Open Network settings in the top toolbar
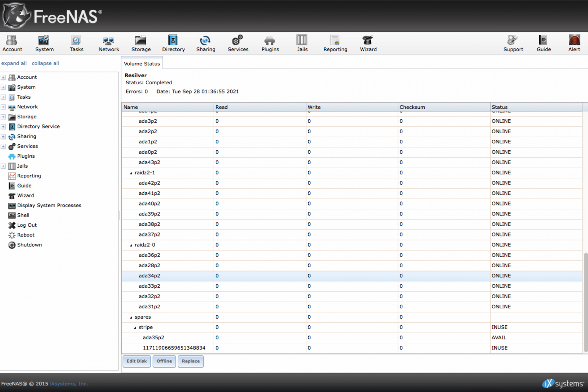Viewport: 588px width, 392px height. coord(109,43)
